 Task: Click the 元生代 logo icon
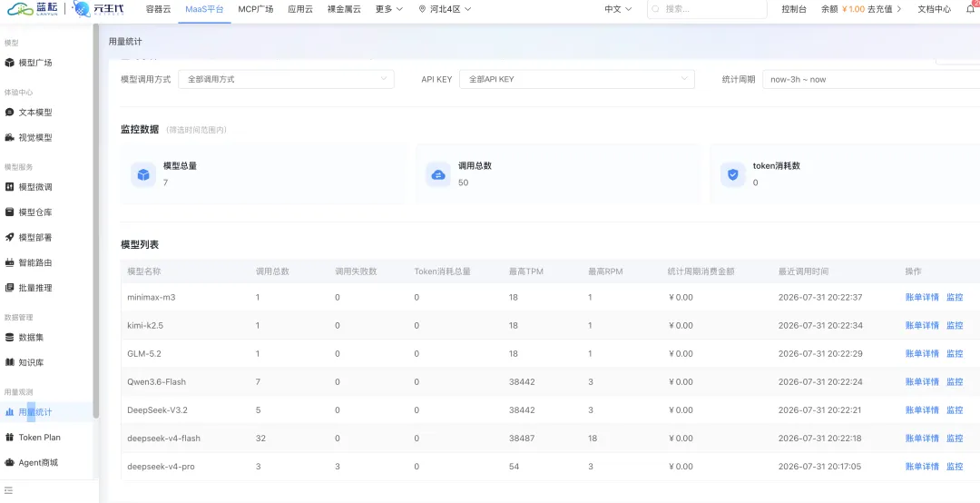click(82, 9)
